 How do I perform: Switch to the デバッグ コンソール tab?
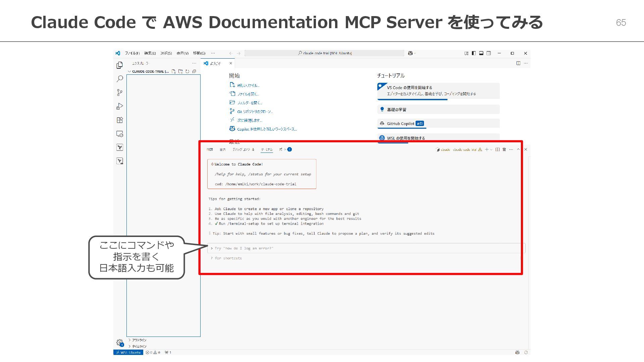pos(244,149)
